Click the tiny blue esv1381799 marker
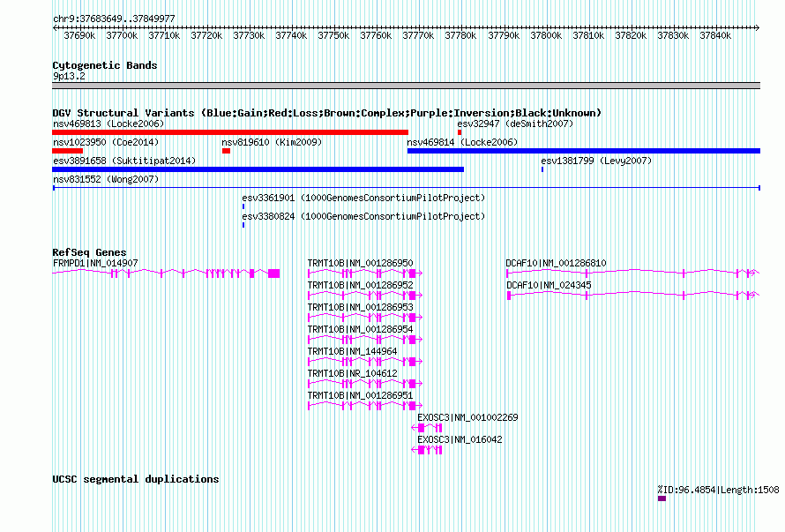 click(x=542, y=169)
